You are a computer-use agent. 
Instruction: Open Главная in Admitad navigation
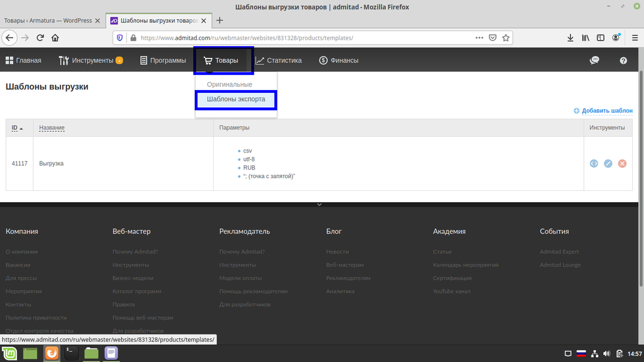[x=24, y=61]
